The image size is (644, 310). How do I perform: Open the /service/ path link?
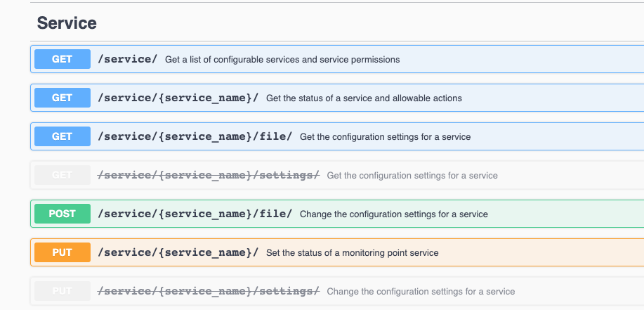[x=128, y=59]
